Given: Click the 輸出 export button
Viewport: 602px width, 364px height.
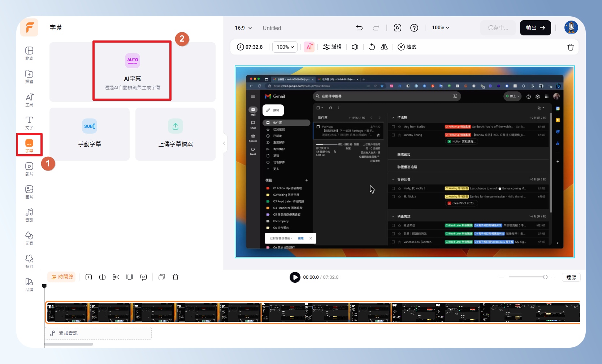Looking at the screenshot, I should point(535,28).
